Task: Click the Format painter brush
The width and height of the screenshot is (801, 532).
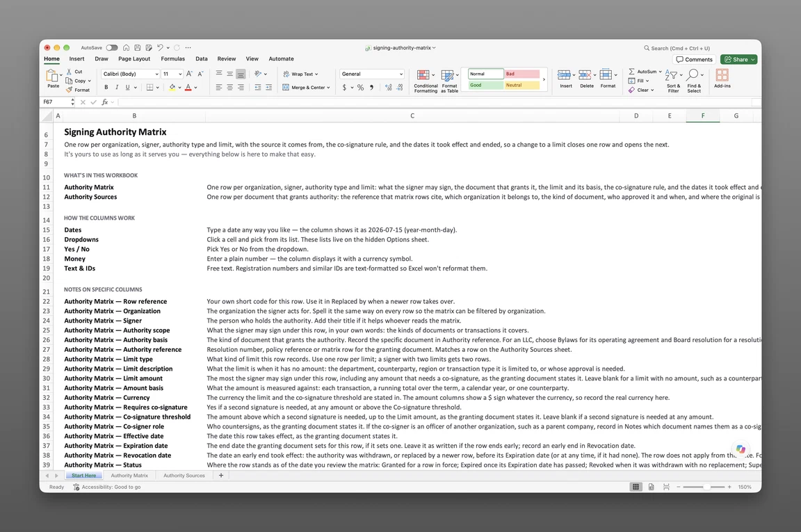Action: click(x=69, y=90)
